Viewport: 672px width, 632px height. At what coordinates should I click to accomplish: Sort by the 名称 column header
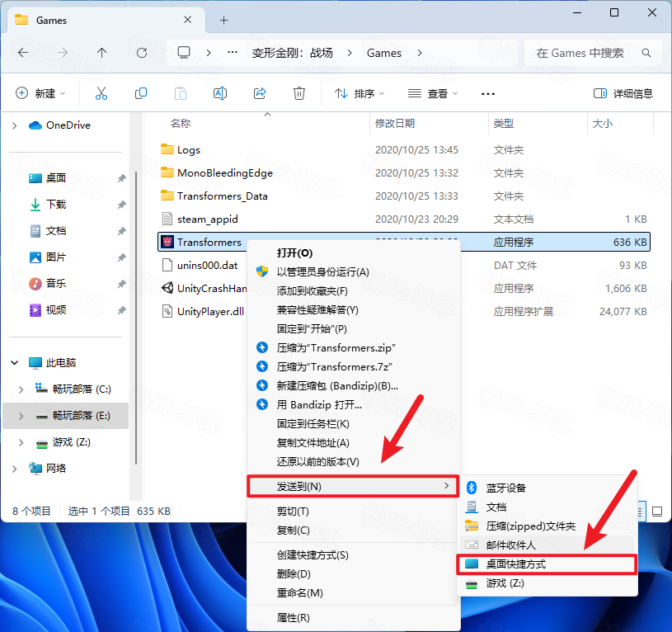point(263,124)
